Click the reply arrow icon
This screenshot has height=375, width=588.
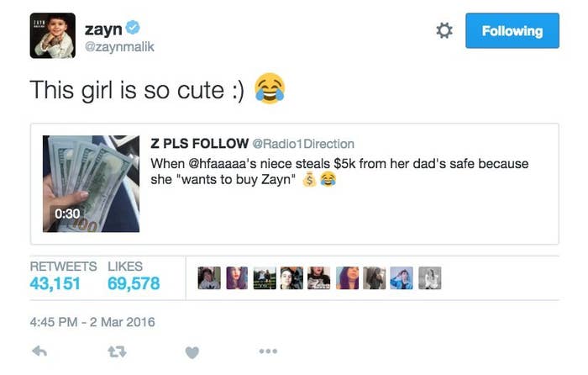tap(39, 351)
